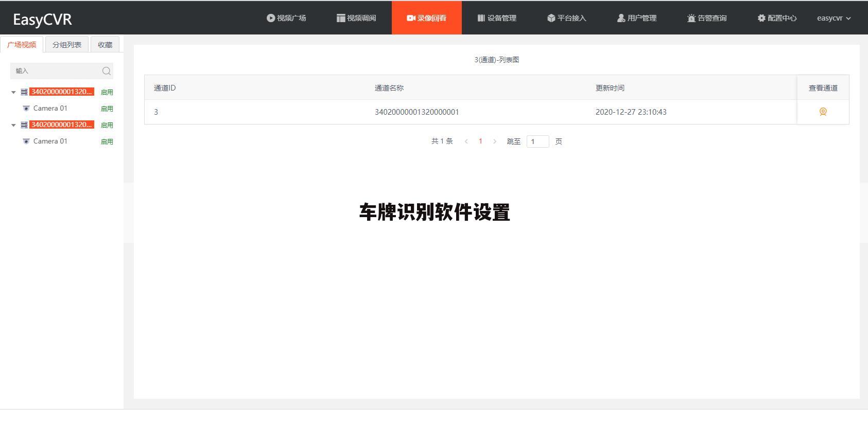The image size is (868, 426).
Task: Go to previous page arrow
Action: click(466, 141)
